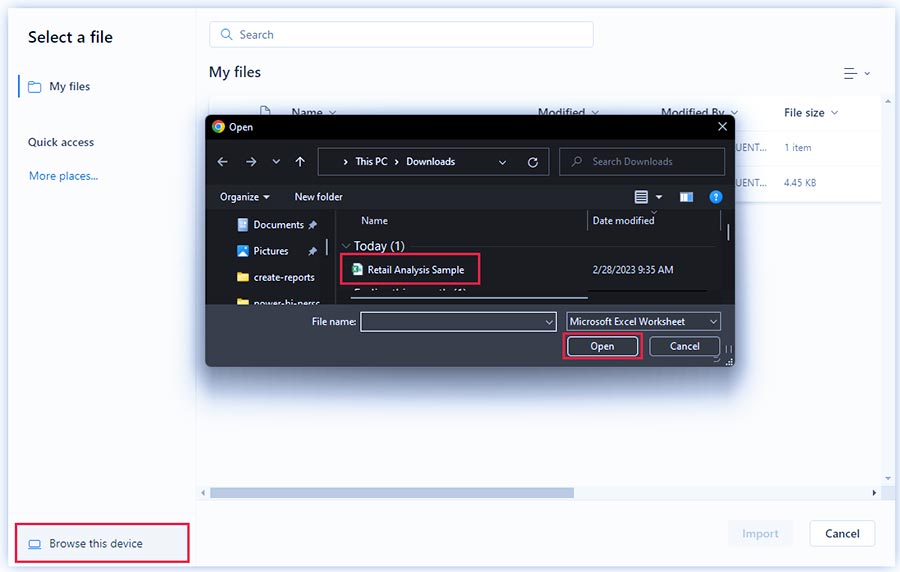Select the create-reports folder
900x572 pixels.
click(x=276, y=278)
